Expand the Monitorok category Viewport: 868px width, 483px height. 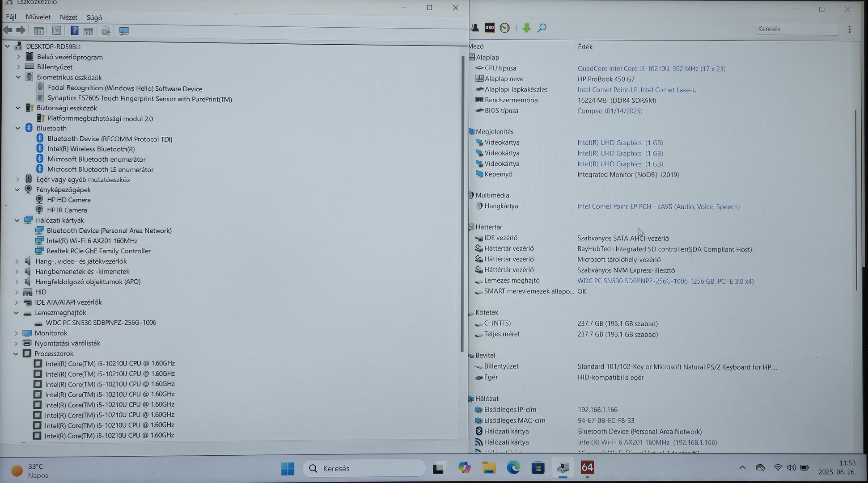pos(17,333)
